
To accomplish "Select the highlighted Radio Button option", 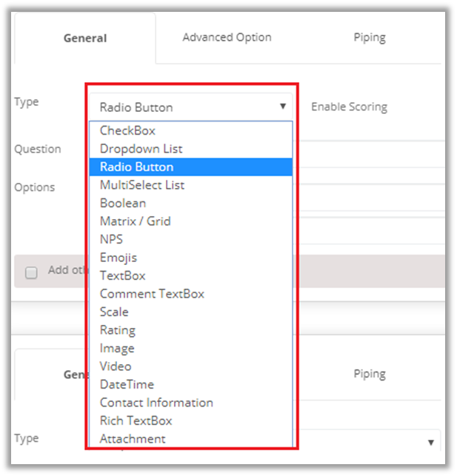I will point(136,167).
